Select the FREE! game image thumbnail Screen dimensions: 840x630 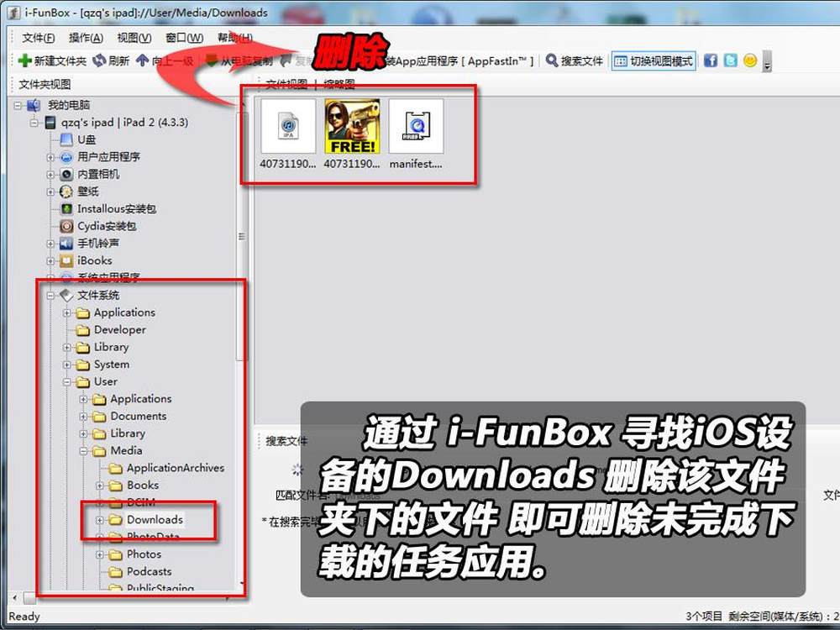pos(352,126)
